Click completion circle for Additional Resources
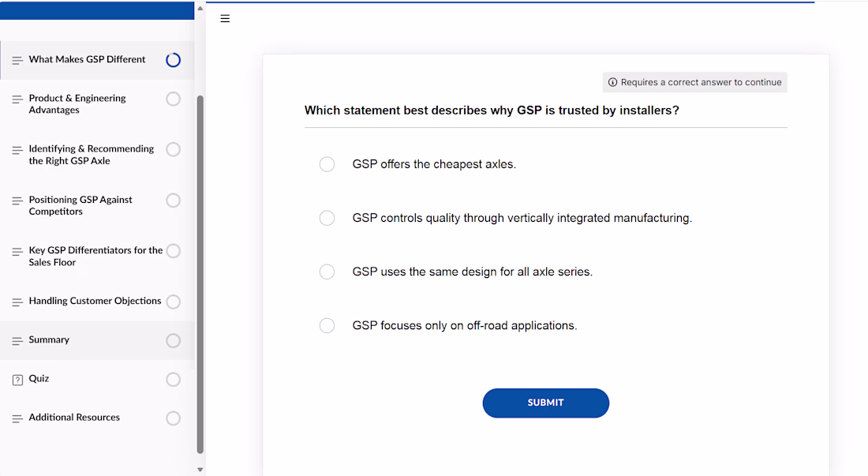The image size is (868, 476). click(174, 418)
